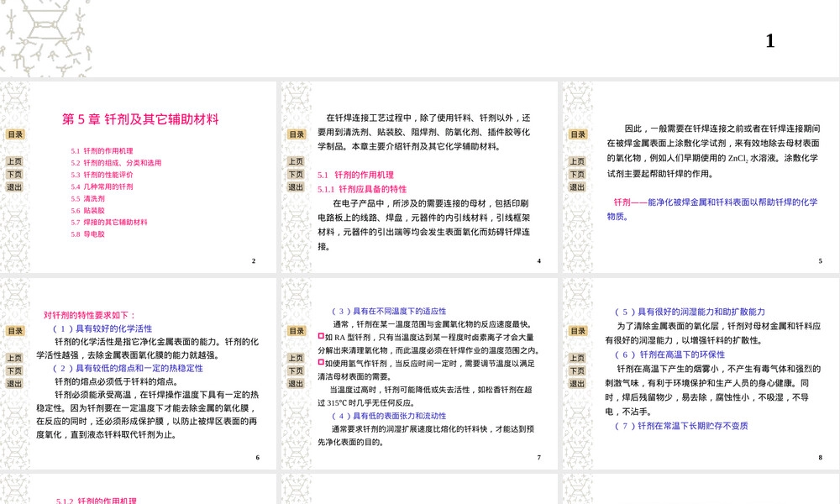Open contents link 5.2 钎剂的组成、分类和选用
The height and width of the screenshot is (504, 840).
click(116, 163)
